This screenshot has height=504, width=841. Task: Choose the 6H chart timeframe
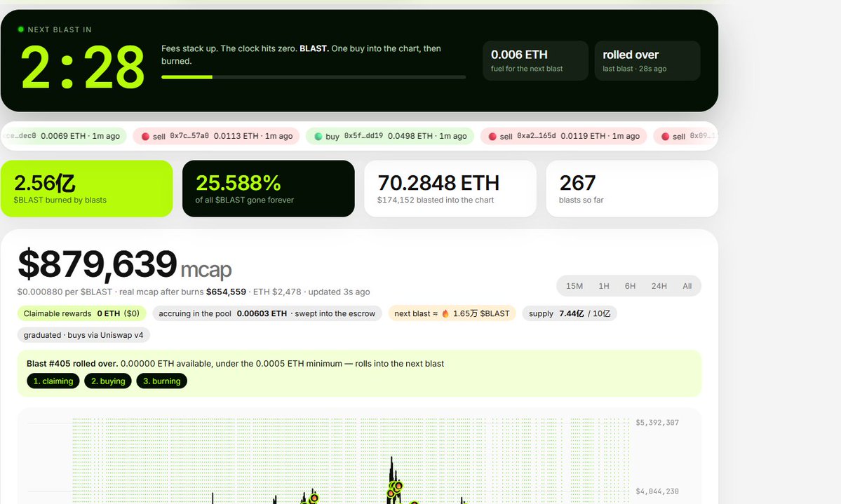click(x=630, y=286)
